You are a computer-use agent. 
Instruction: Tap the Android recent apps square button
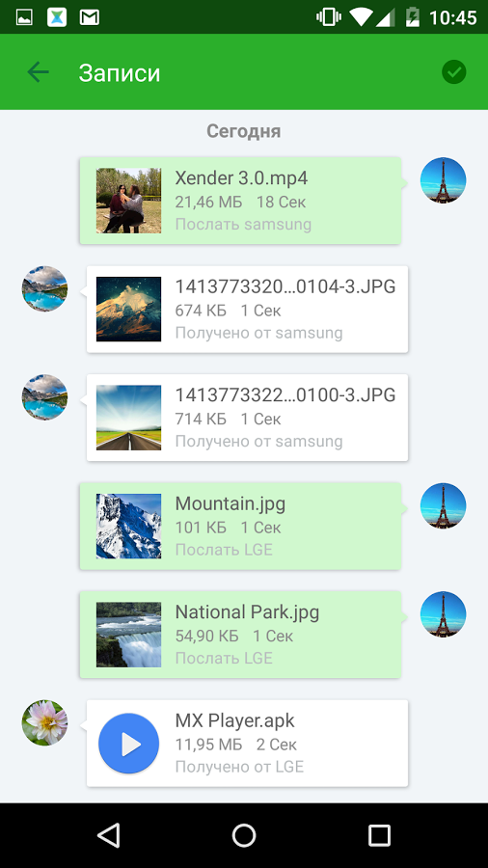pyautogui.click(x=379, y=835)
